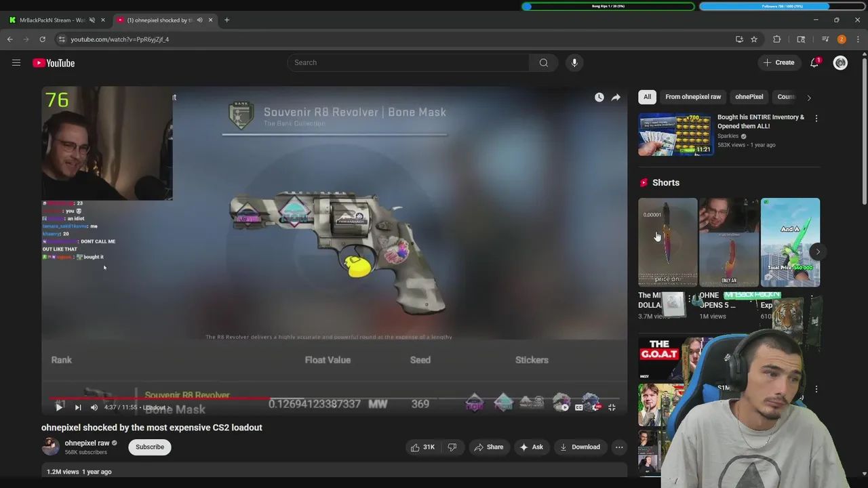Click the search magnifier button
The image size is (868, 488).
543,62
